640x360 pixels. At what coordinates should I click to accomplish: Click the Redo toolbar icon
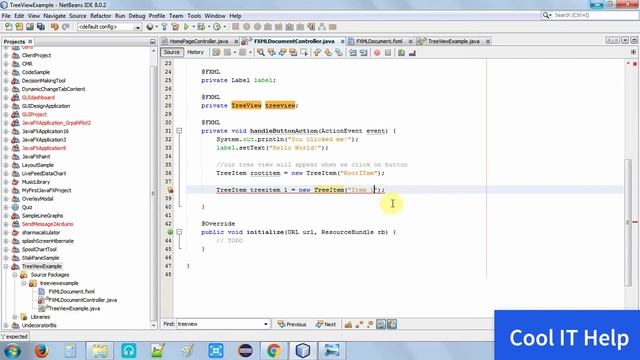click(65, 27)
